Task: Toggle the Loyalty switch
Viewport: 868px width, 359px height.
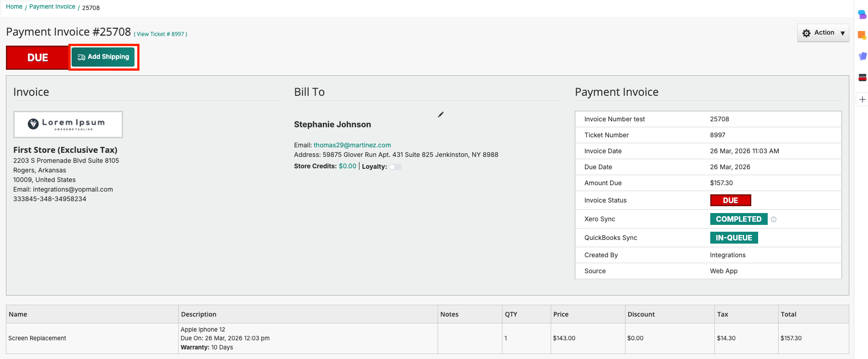Action: tap(395, 167)
